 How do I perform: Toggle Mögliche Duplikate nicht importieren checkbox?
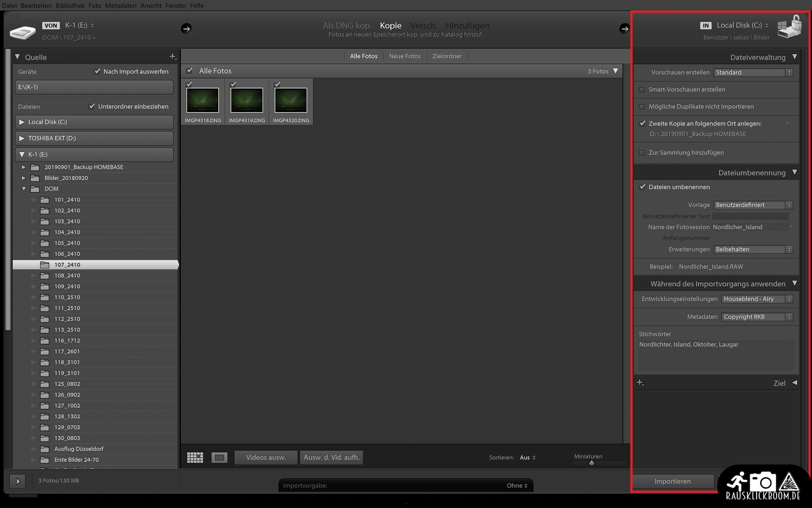pyautogui.click(x=642, y=107)
